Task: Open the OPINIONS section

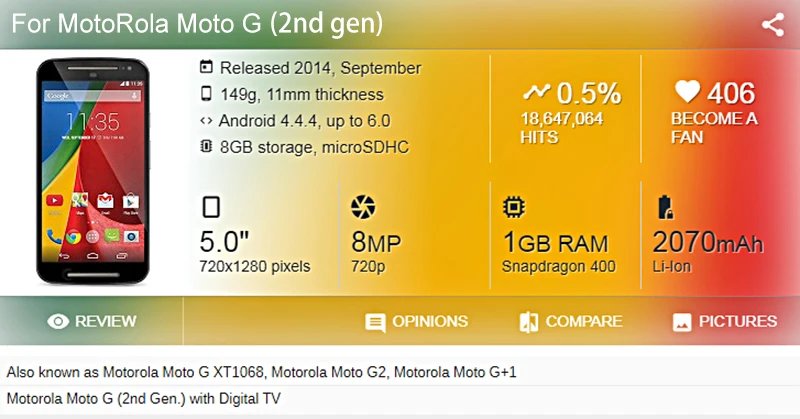Action: 429,322
